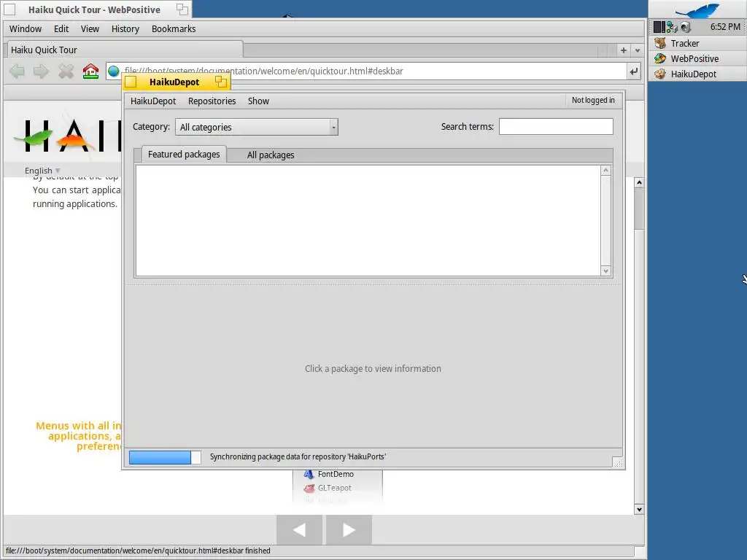
Task: Click the Search terms input field
Action: pyautogui.click(x=556, y=127)
